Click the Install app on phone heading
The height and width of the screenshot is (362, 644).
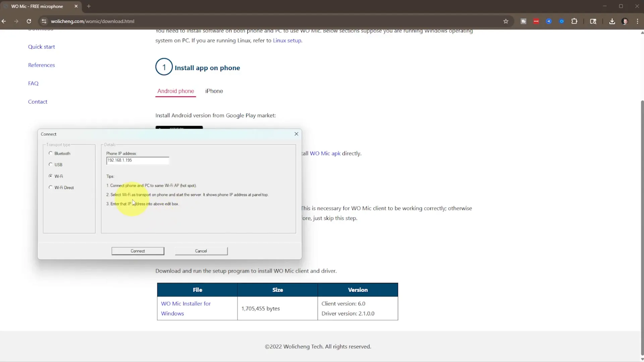[x=207, y=68]
